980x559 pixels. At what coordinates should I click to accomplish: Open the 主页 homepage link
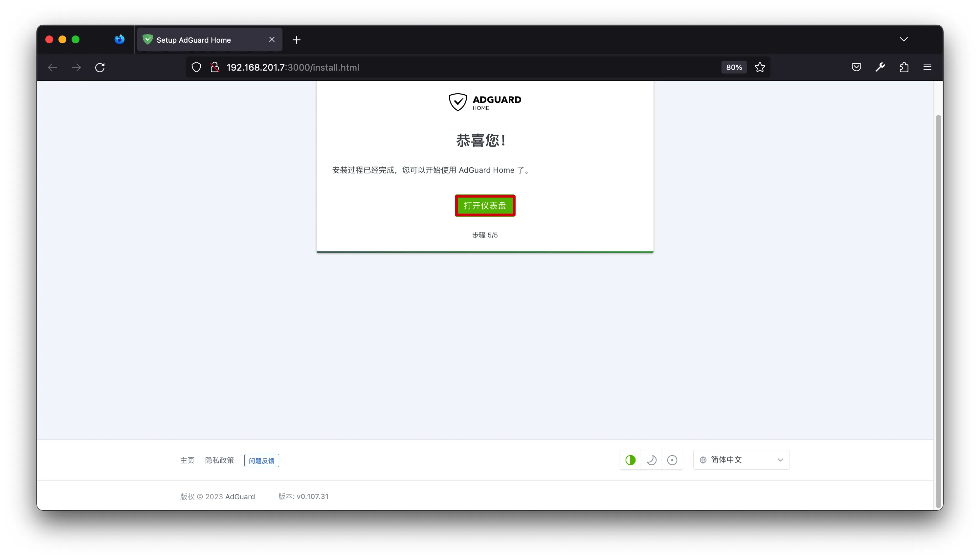pyautogui.click(x=187, y=460)
